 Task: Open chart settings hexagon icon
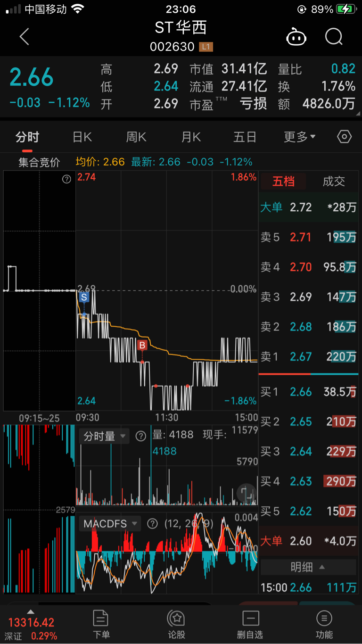pyautogui.click(x=345, y=137)
